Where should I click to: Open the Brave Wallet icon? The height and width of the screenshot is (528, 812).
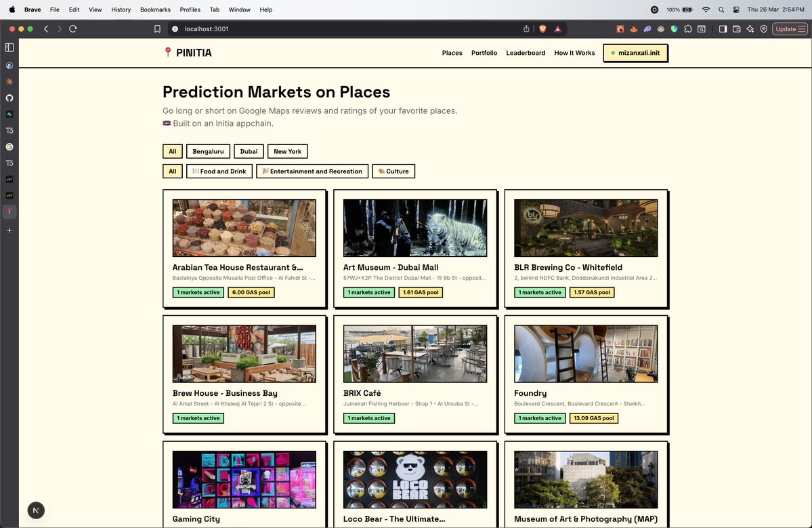[736, 29]
